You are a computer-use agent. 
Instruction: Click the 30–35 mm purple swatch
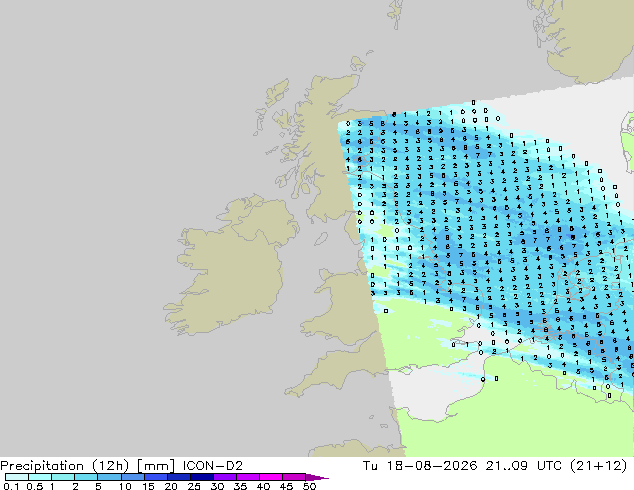pos(225,477)
